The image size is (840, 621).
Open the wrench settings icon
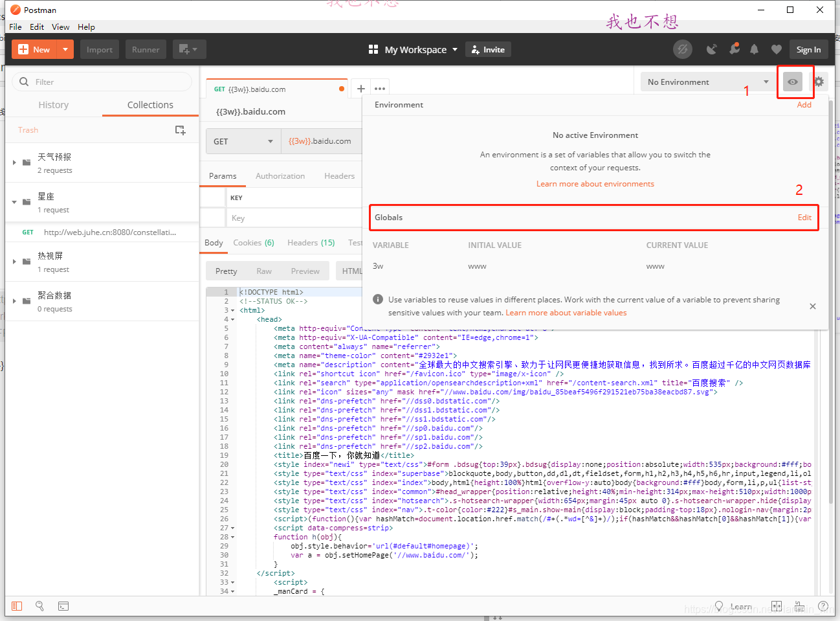pyautogui.click(x=734, y=49)
